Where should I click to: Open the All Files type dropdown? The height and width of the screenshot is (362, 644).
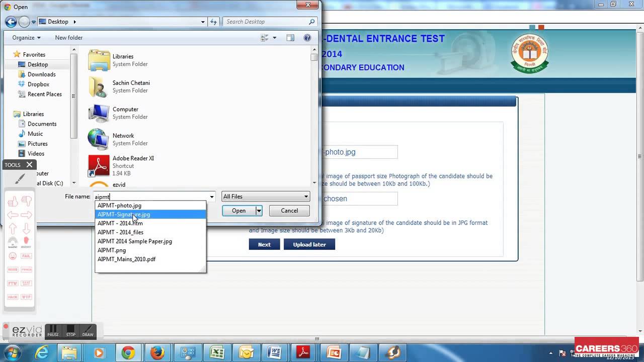(266, 197)
